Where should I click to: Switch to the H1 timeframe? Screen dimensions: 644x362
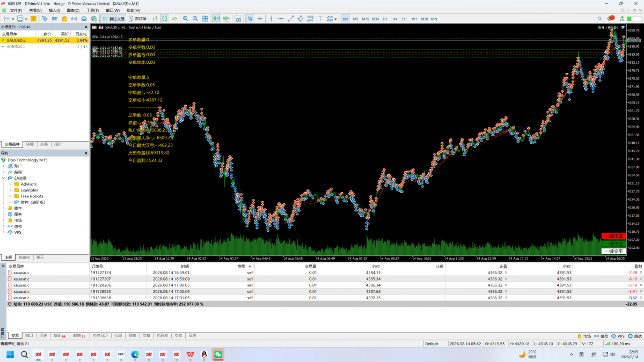[385, 19]
